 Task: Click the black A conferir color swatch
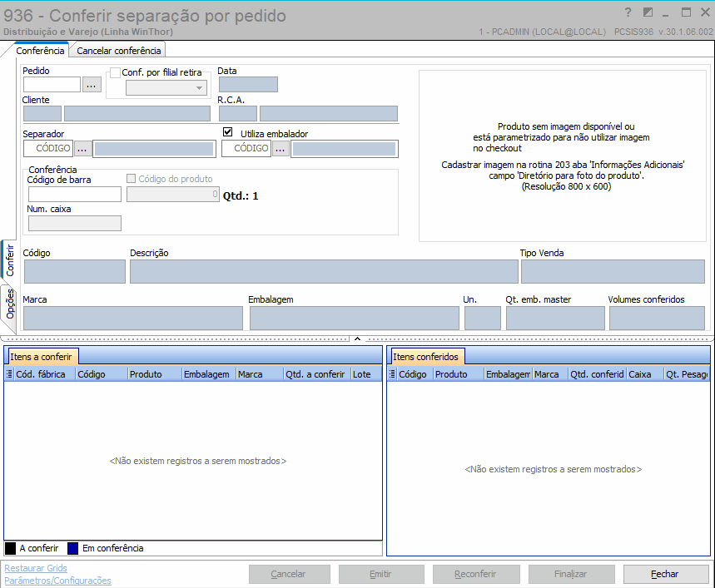[x=10, y=548]
